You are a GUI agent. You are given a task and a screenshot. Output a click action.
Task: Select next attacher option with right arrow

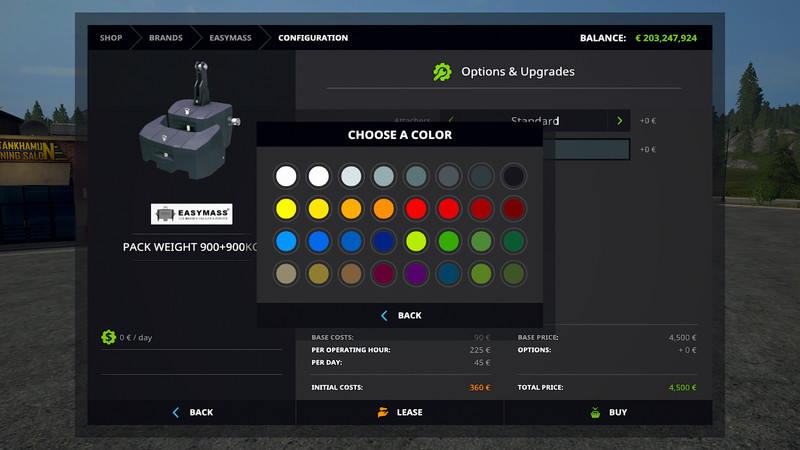pyautogui.click(x=620, y=121)
